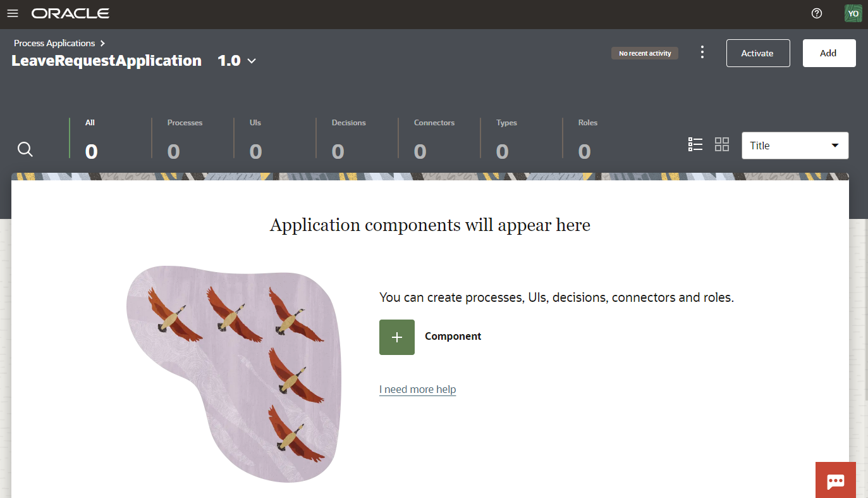Switch to list view
The height and width of the screenshot is (498, 868).
pos(695,145)
